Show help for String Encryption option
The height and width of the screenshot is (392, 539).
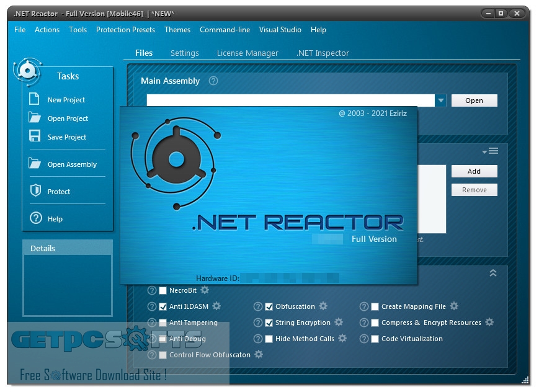pyautogui.click(x=258, y=323)
